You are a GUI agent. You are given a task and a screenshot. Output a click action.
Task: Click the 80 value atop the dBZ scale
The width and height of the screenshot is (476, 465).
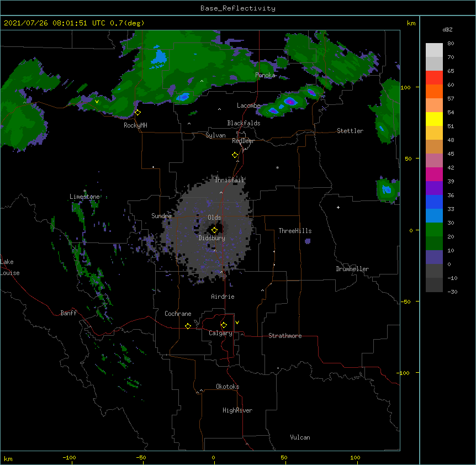(x=451, y=44)
